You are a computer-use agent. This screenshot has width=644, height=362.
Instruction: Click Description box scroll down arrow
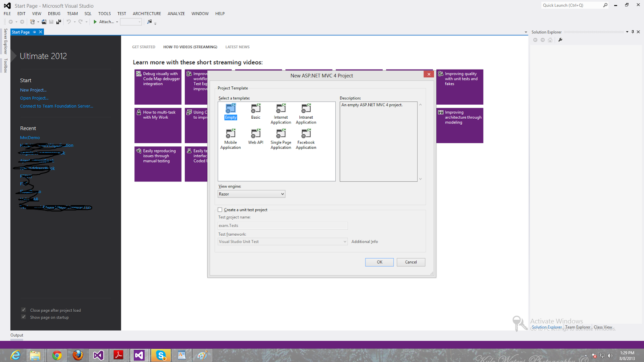420,179
